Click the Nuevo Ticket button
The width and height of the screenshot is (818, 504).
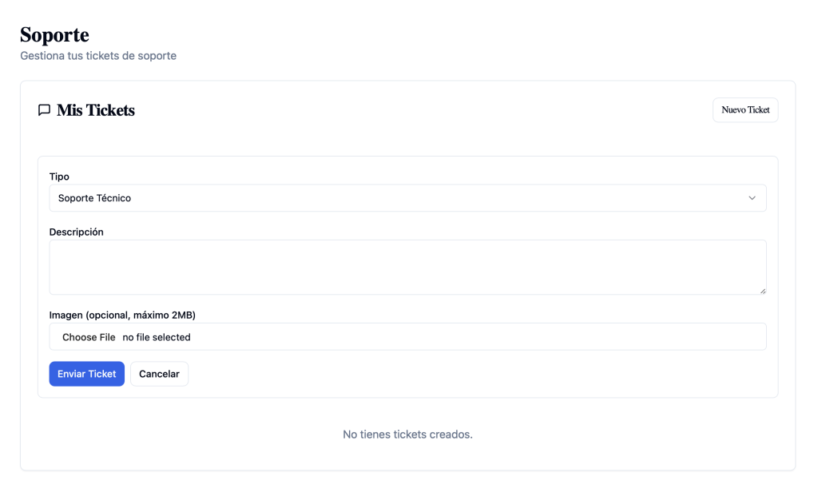point(745,110)
